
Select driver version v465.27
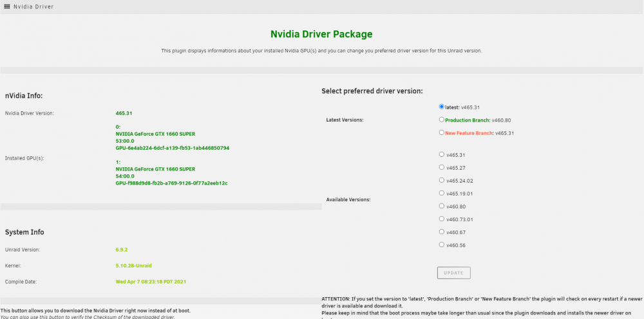pos(442,167)
